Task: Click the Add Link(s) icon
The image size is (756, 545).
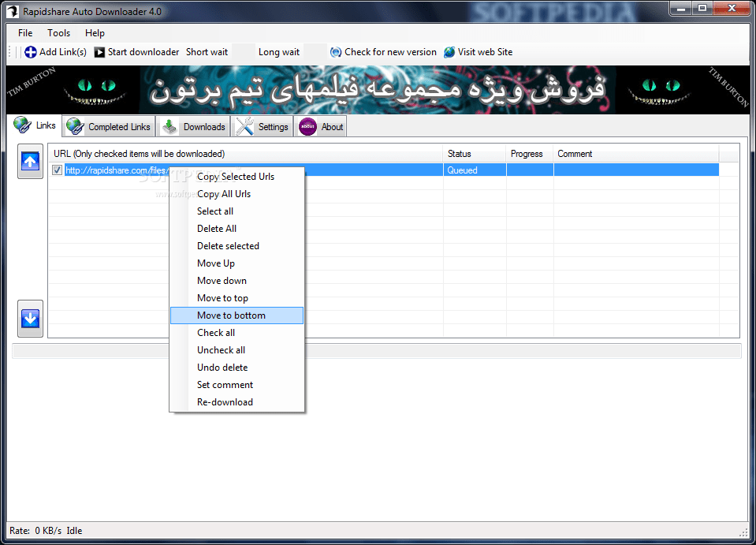Action: (x=31, y=52)
